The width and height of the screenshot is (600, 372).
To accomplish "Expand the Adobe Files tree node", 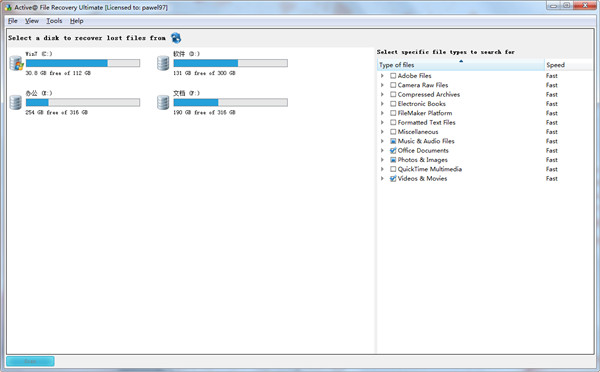I will click(x=382, y=76).
